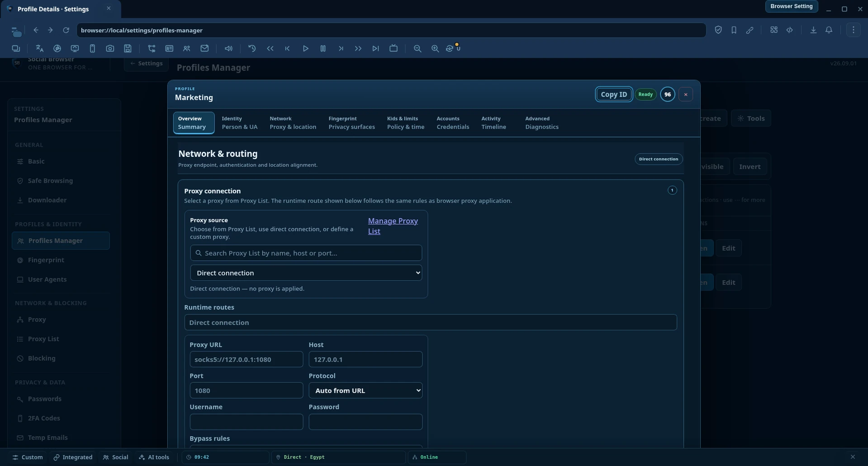Click Direct · Egypt status bar entry
The height and width of the screenshot is (466, 868).
pos(337,457)
